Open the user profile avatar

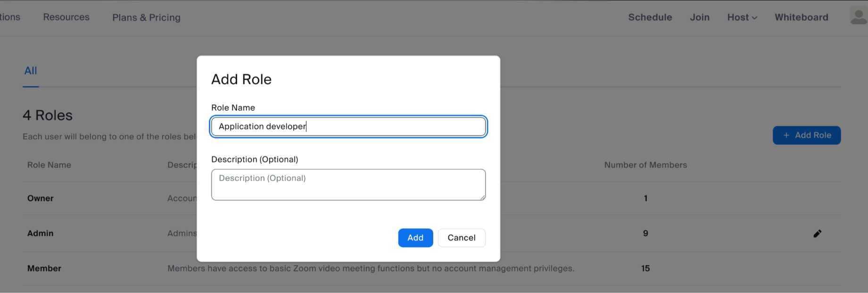859,16
